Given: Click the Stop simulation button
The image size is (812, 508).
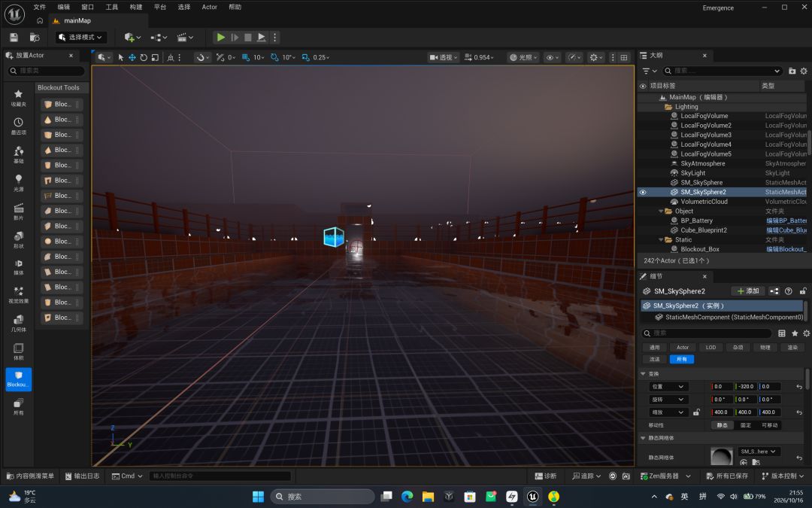Looking at the screenshot, I should click(x=248, y=38).
